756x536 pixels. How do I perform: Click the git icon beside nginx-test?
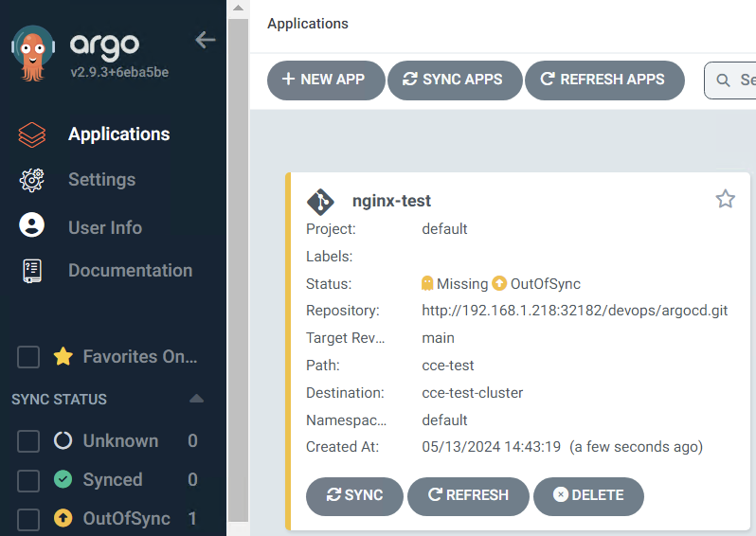(x=320, y=202)
